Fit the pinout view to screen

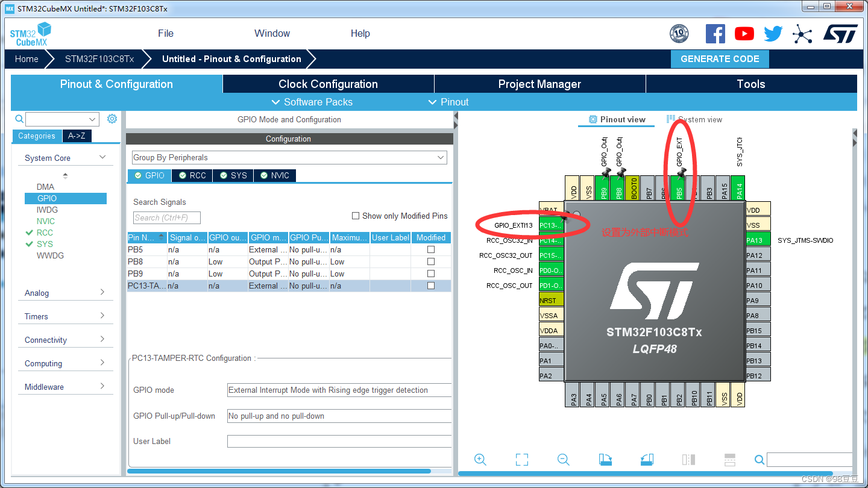pos(522,460)
